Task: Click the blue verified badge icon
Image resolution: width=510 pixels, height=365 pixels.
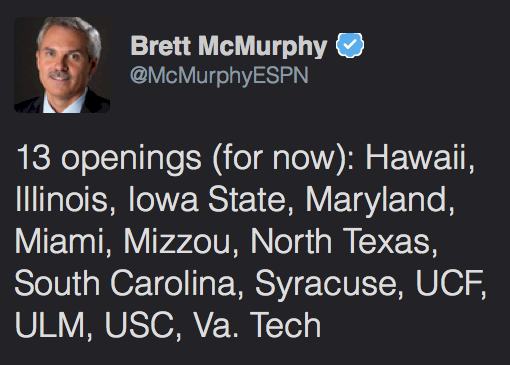Action: click(x=350, y=45)
